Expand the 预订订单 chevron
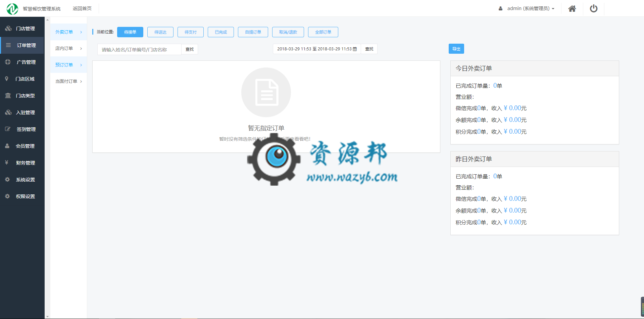644x319 pixels. tap(81, 65)
